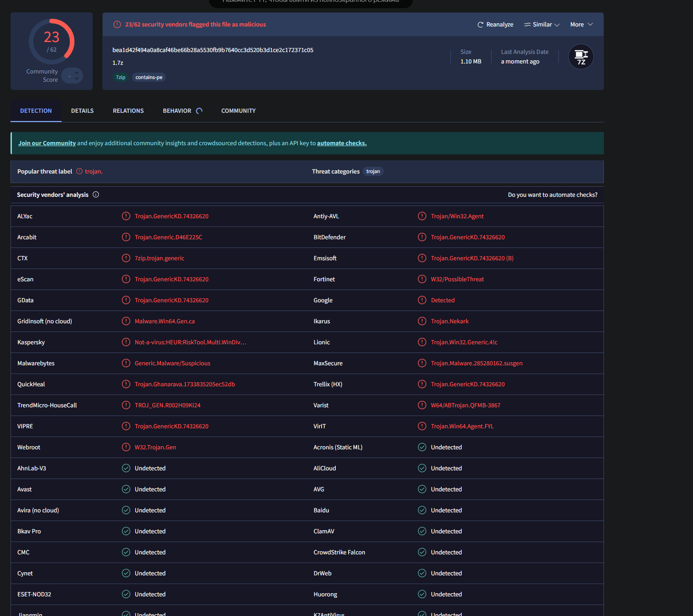
Task: Click the Reanalyze button label
Action: (x=500, y=25)
